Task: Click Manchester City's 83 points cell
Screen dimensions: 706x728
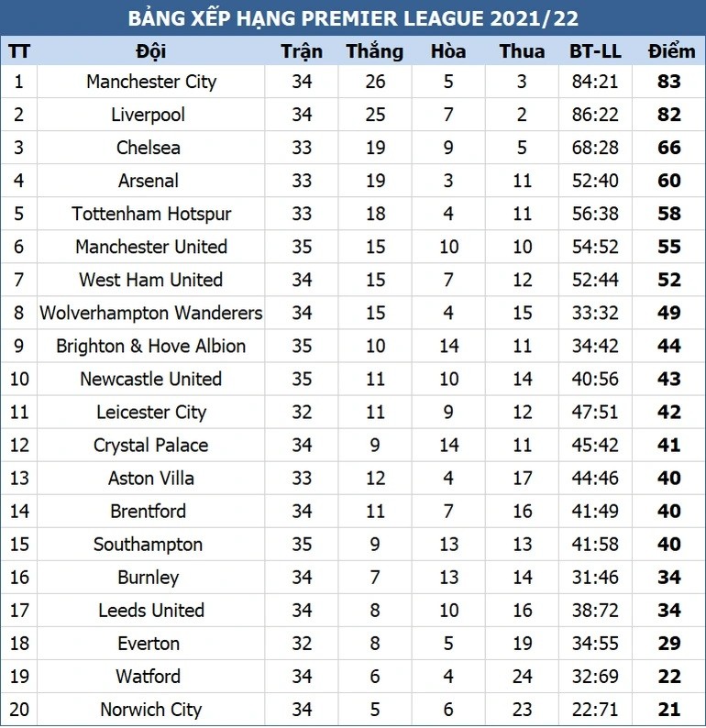Action: coord(669,82)
